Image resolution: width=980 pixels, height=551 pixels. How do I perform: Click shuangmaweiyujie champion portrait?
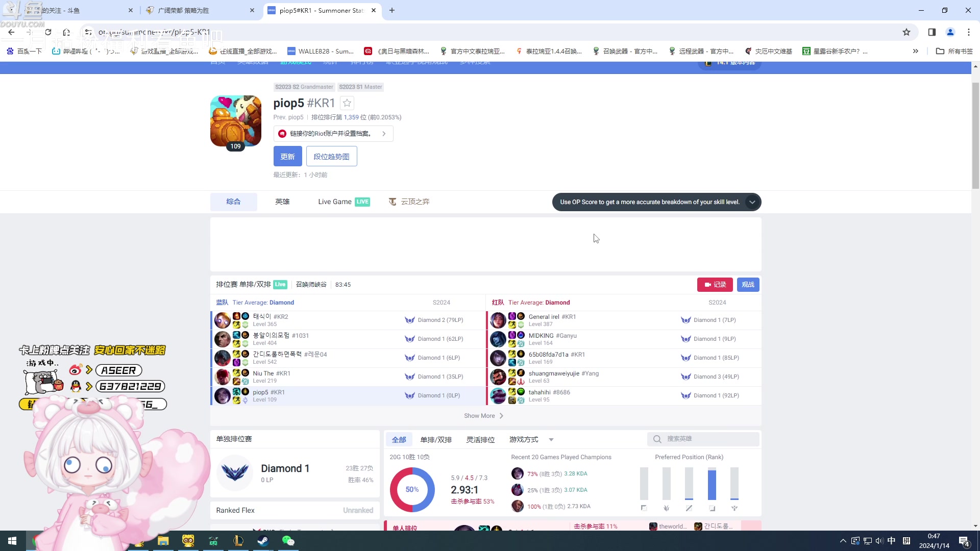click(x=498, y=377)
